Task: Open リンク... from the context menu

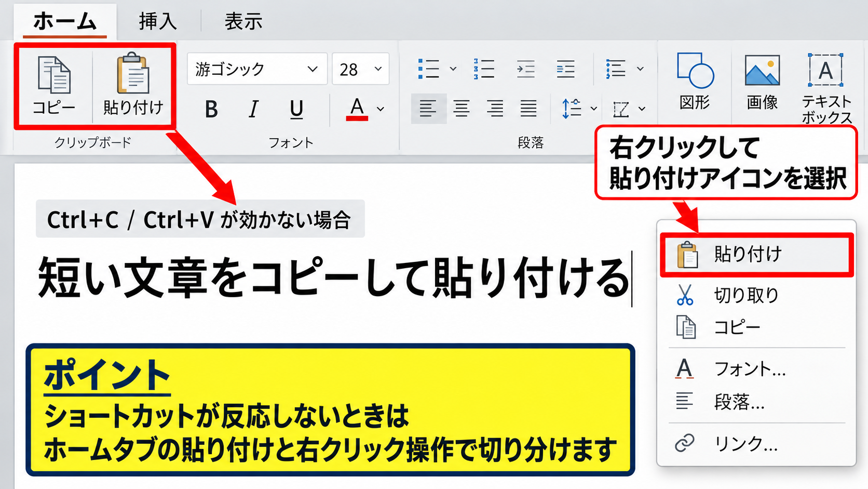Action: (757, 444)
